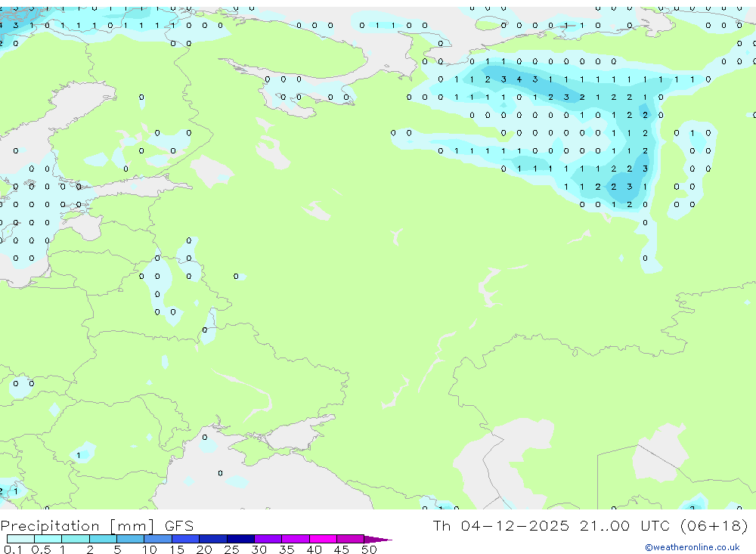756x554 pixels.
Task: Click the '15' legend scale label
Action: coord(177,549)
